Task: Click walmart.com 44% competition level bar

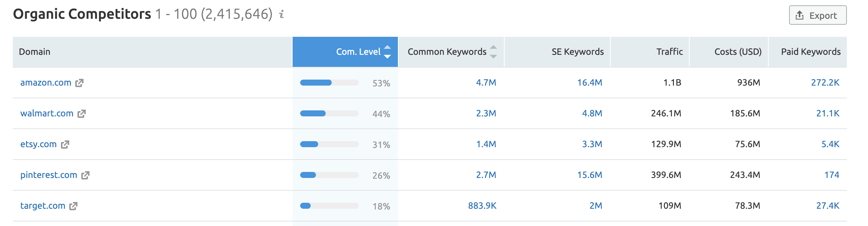Action: tap(329, 113)
